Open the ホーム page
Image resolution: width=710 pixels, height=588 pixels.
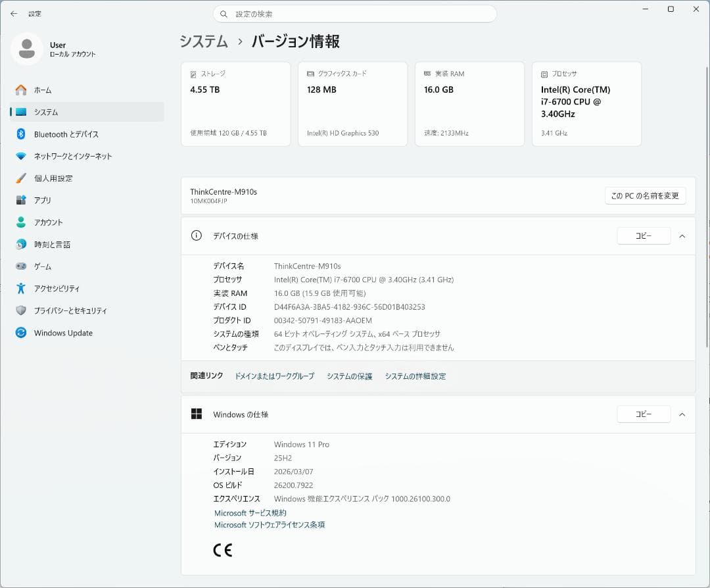pyautogui.click(x=87, y=89)
